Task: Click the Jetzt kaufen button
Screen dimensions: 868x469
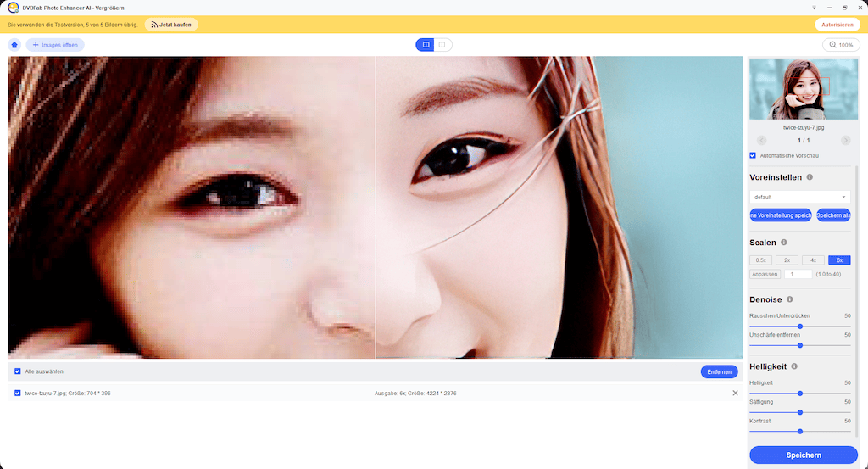Action: point(171,25)
